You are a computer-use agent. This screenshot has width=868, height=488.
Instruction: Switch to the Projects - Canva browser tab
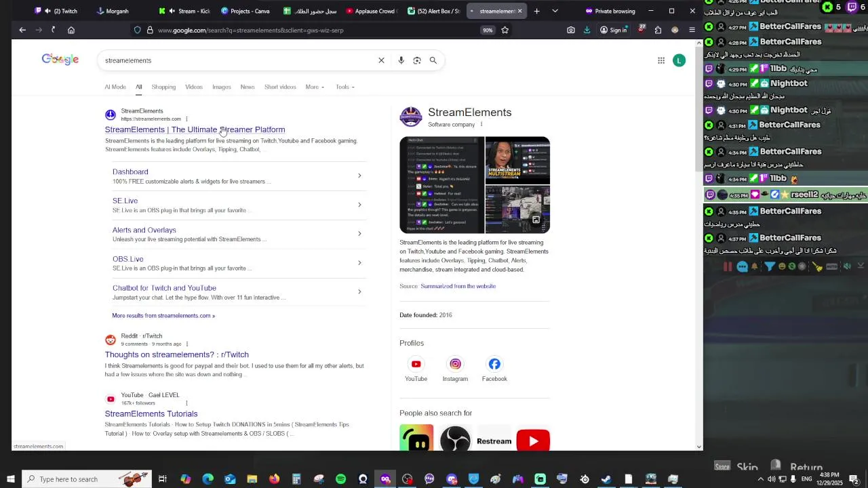[245, 11]
